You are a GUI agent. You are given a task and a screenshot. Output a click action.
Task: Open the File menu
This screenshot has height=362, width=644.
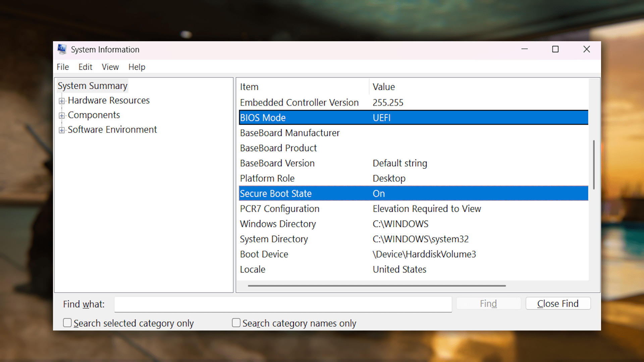(x=62, y=67)
